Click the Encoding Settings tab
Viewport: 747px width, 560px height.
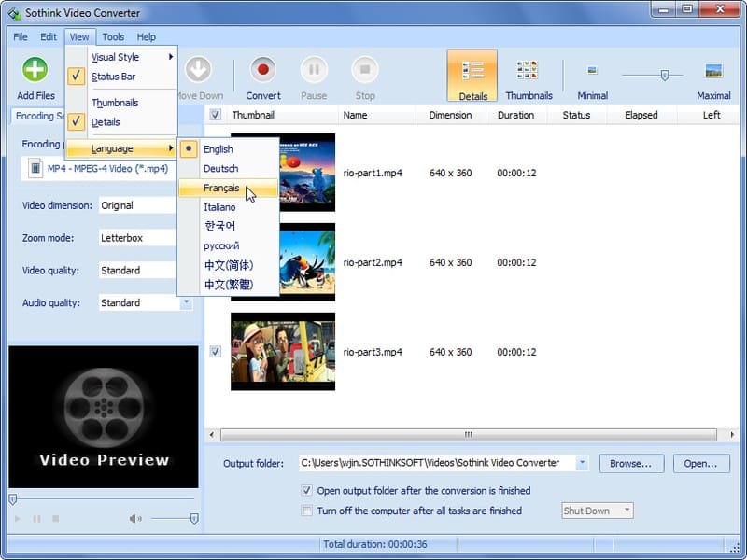tap(37, 116)
